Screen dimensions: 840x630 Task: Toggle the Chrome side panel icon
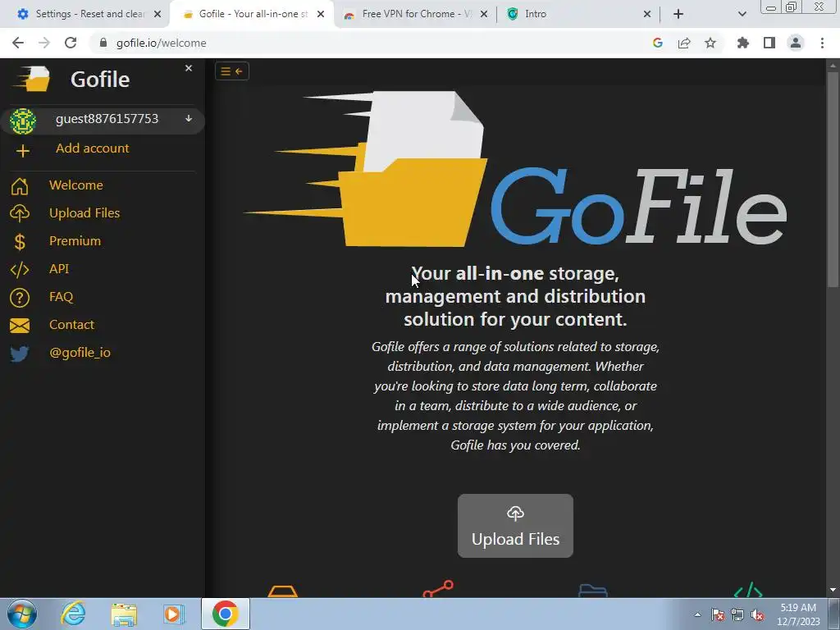click(x=769, y=43)
